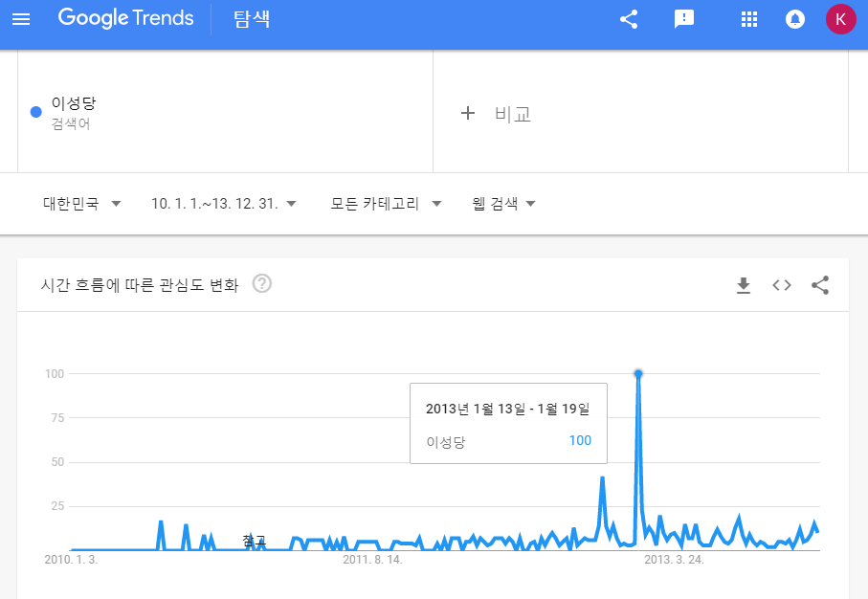Download the interest over time CSV

pos(744,285)
